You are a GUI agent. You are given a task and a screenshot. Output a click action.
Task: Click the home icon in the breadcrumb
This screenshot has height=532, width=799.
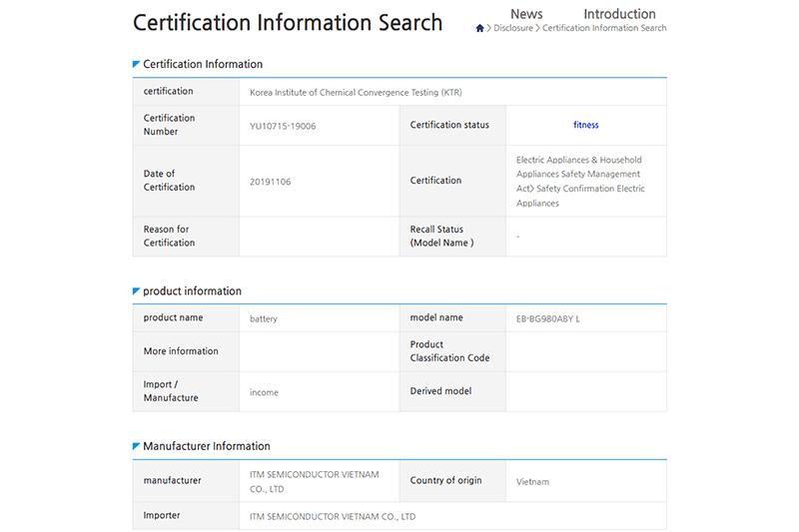tap(479, 28)
